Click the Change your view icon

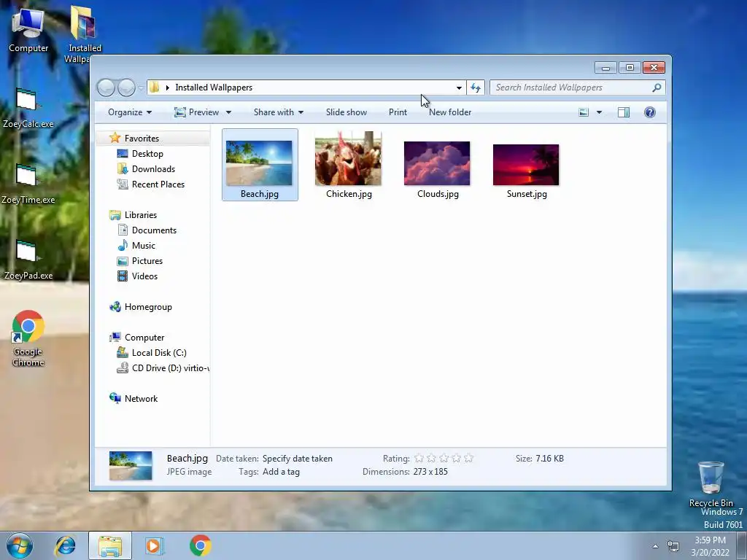(x=584, y=112)
